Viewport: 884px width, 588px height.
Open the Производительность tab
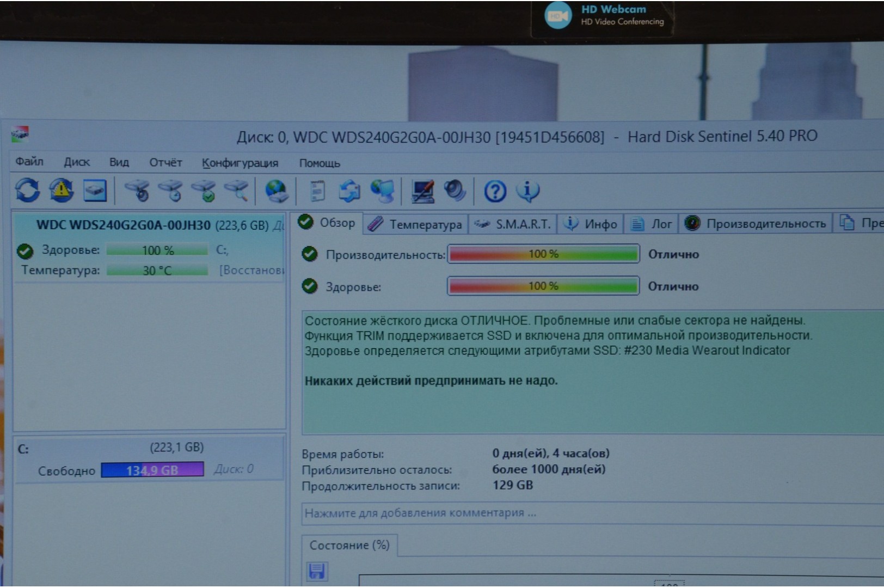pyautogui.click(x=756, y=224)
